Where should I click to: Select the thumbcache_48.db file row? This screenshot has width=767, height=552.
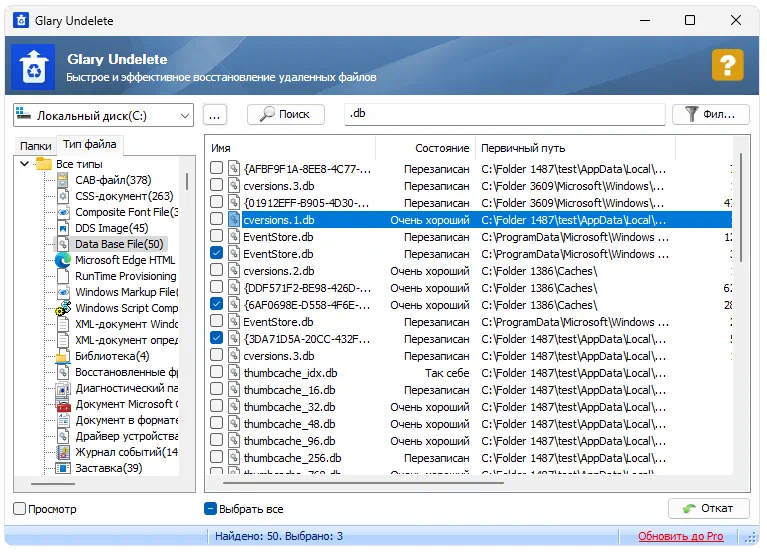click(x=470, y=424)
